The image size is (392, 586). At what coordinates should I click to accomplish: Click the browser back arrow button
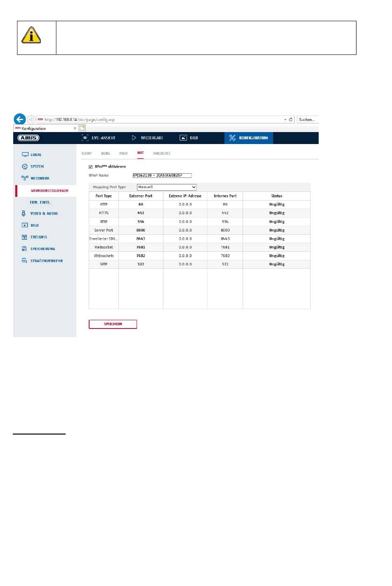19,119
